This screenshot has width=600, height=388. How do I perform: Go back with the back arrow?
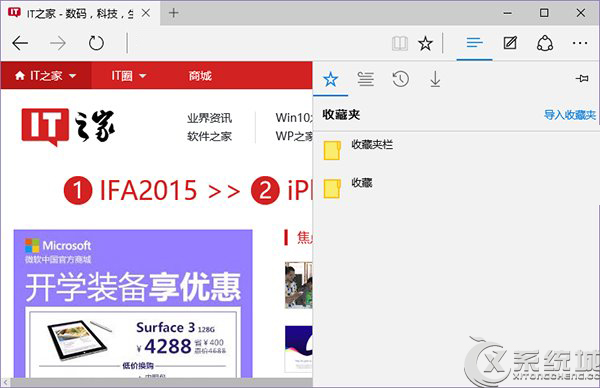[20, 43]
